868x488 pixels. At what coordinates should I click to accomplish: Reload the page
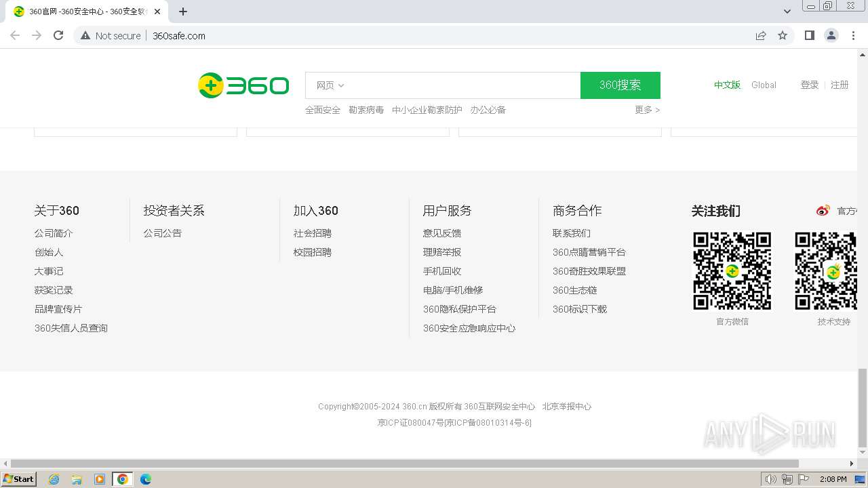coord(58,35)
